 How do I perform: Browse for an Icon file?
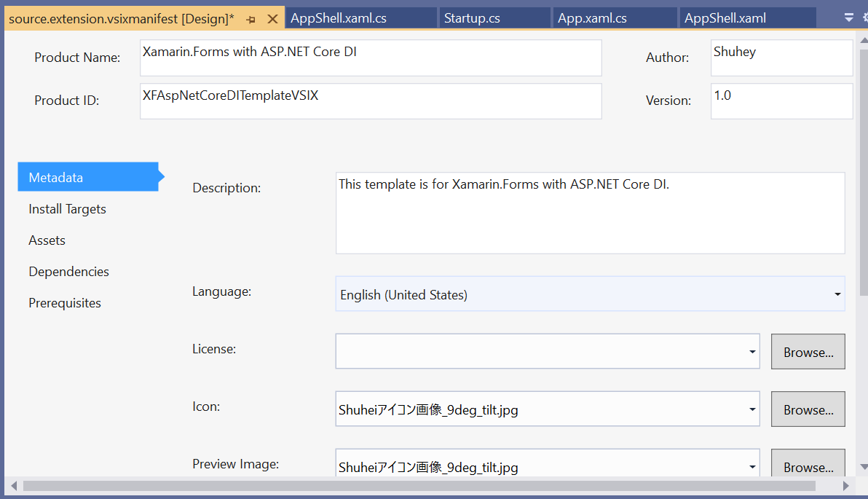coord(808,409)
